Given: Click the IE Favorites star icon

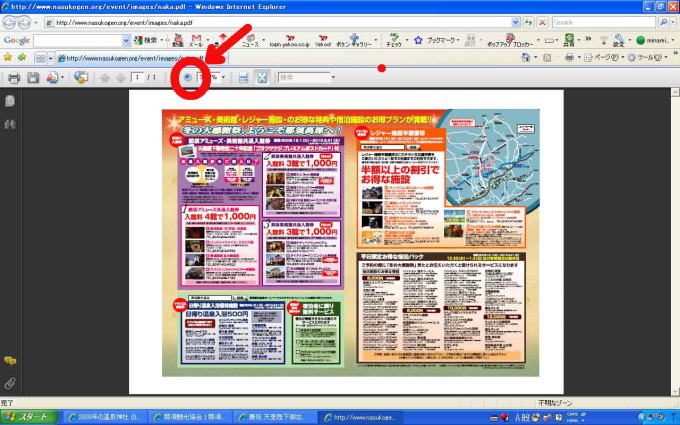Looking at the screenshot, I should click(x=8, y=57).
